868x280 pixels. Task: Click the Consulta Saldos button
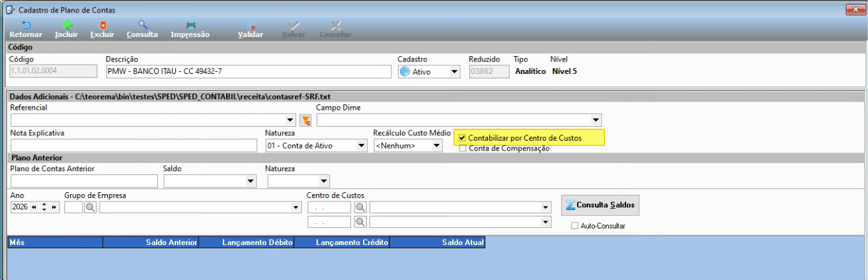coord(600,205)
